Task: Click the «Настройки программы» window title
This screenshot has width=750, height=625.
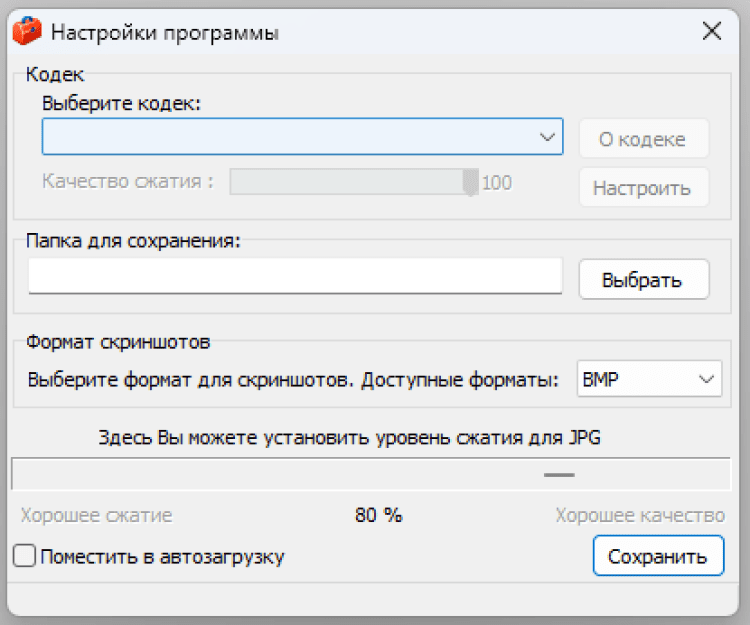Action: click(165, 32)
